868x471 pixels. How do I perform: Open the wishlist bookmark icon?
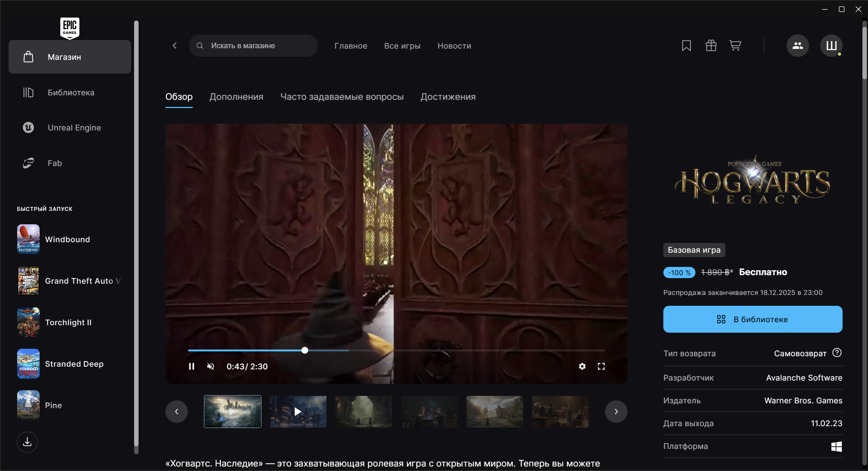point(686,46)
